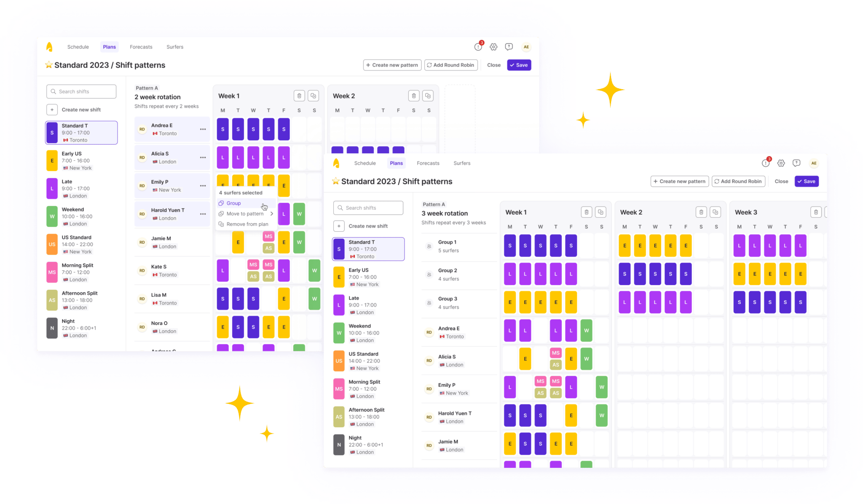Select Andrea E row in front window
Screen dimensions: 863x504
tap(459, 332)
